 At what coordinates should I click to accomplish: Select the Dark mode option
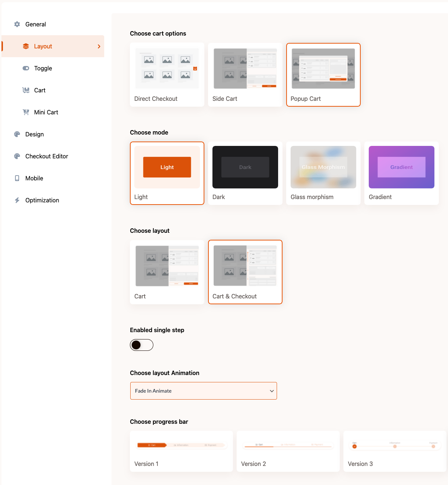[x=245, y=173]
